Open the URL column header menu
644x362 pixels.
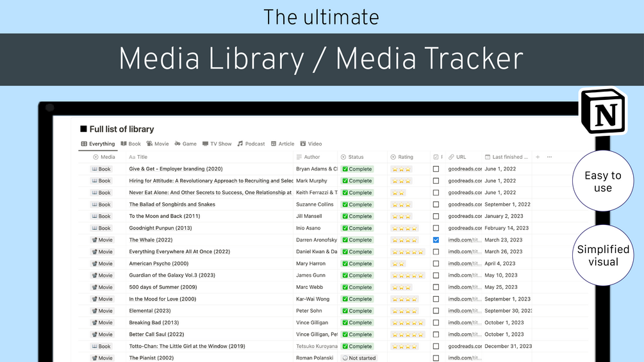[x=457, y=157]
